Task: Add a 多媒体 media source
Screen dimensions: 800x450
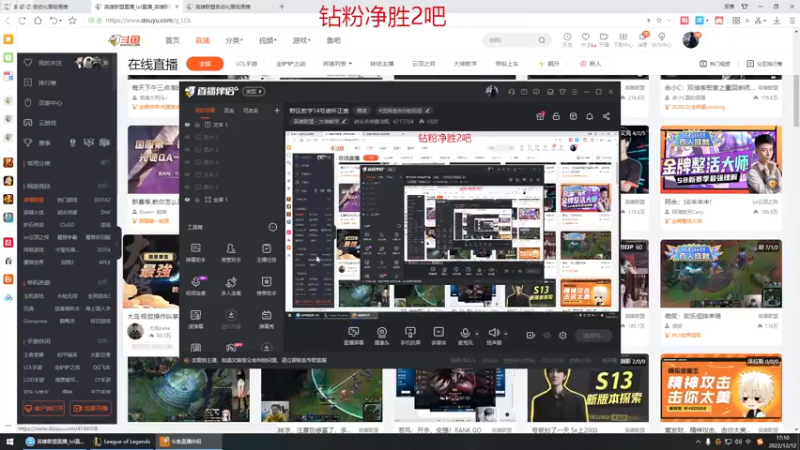Action: pyautogui.click(x=438, y=336)
